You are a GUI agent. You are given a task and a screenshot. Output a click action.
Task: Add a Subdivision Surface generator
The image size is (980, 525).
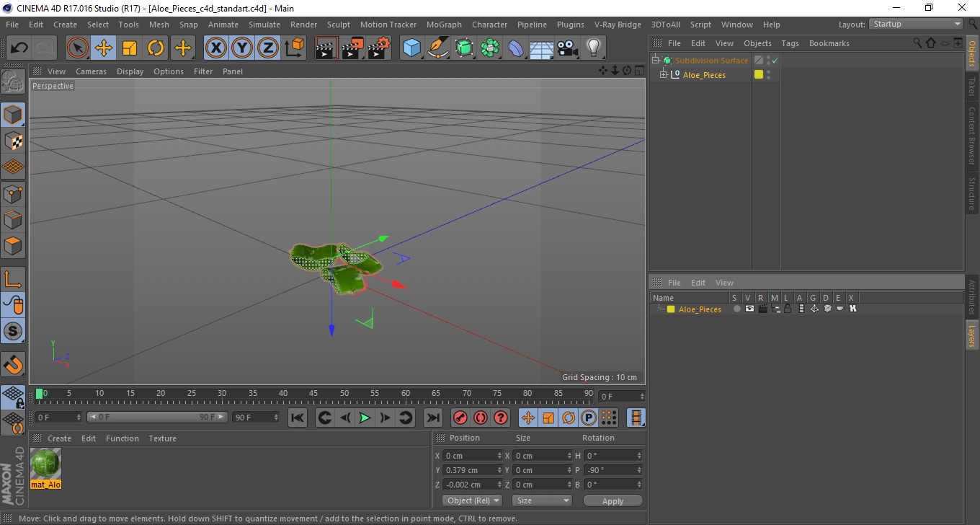click(464, 48)
